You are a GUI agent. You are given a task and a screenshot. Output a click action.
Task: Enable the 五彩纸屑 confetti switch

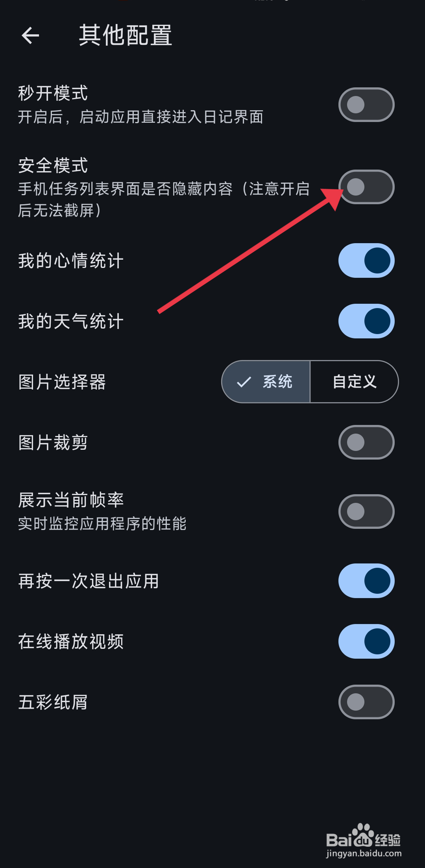pyautogui.click(x=366, y=702)
